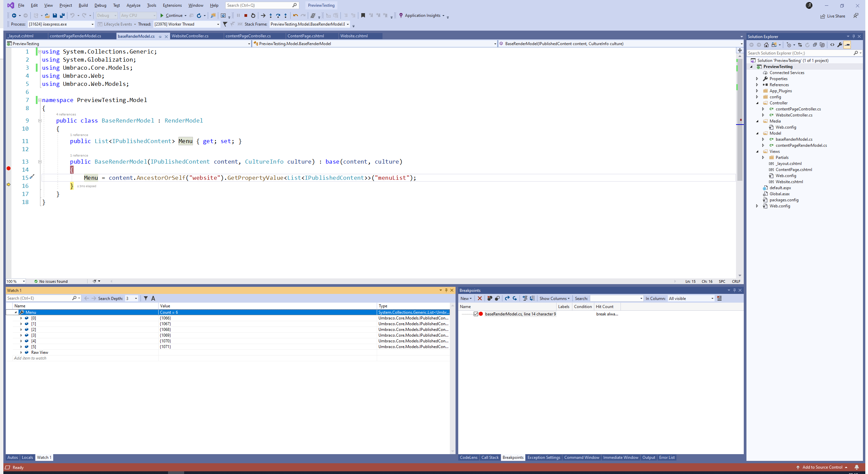Click Export Breakpoints arrow icon

507,299
